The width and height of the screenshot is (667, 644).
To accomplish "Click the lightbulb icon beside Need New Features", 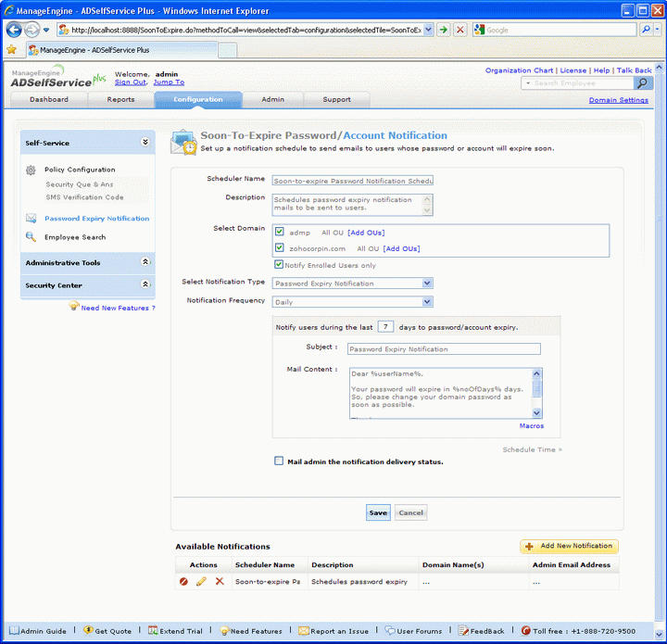I will [74, 306].
